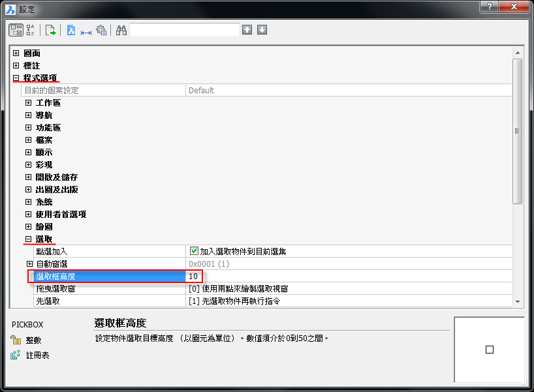Expand the 檔案 node

point(28,140)
